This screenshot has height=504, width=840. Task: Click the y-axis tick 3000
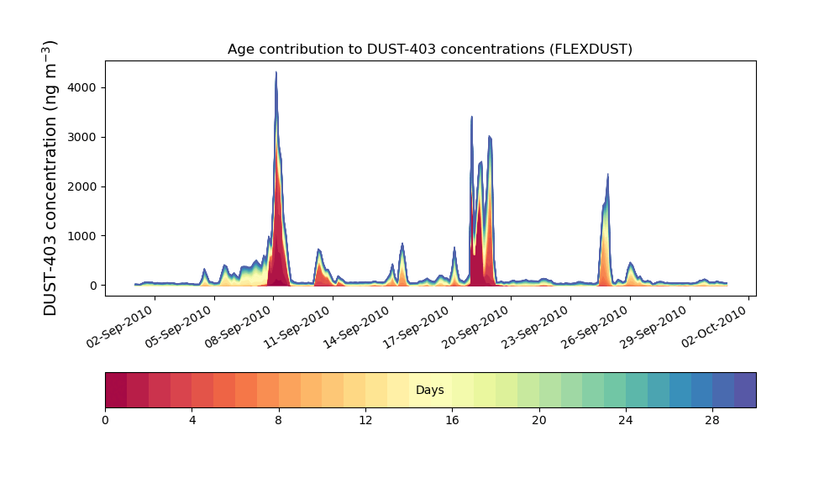[x=82, y=137]
